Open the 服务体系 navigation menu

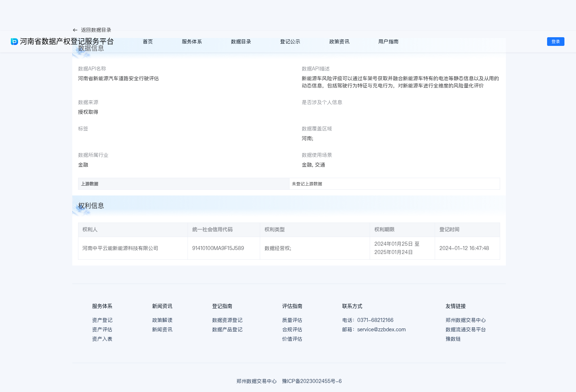tap(192, 42)
